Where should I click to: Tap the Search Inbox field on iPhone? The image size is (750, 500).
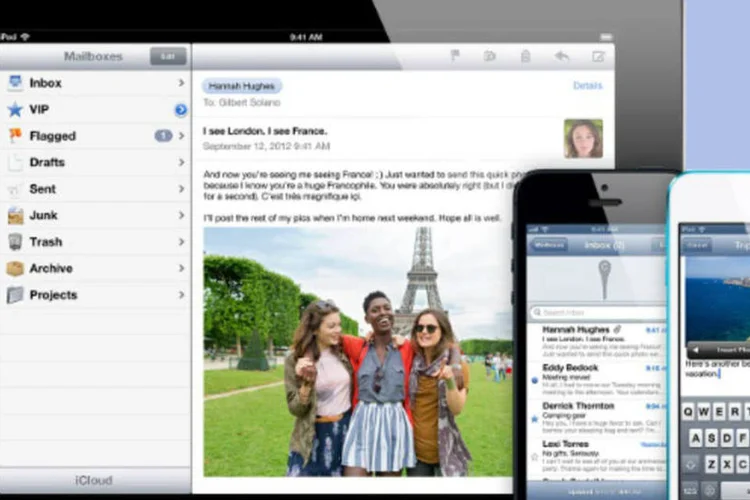[598, 312]
